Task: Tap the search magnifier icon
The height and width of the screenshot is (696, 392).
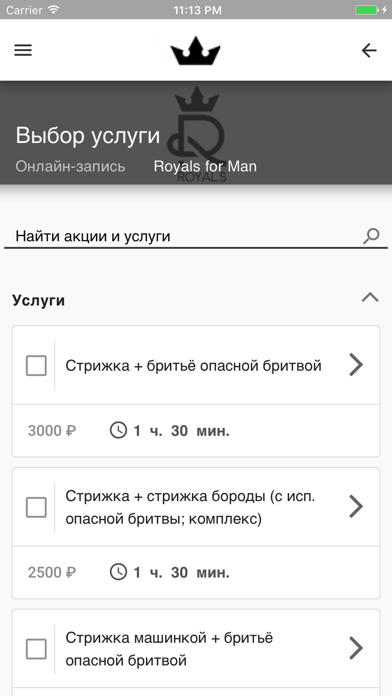Action: point(371,236)
